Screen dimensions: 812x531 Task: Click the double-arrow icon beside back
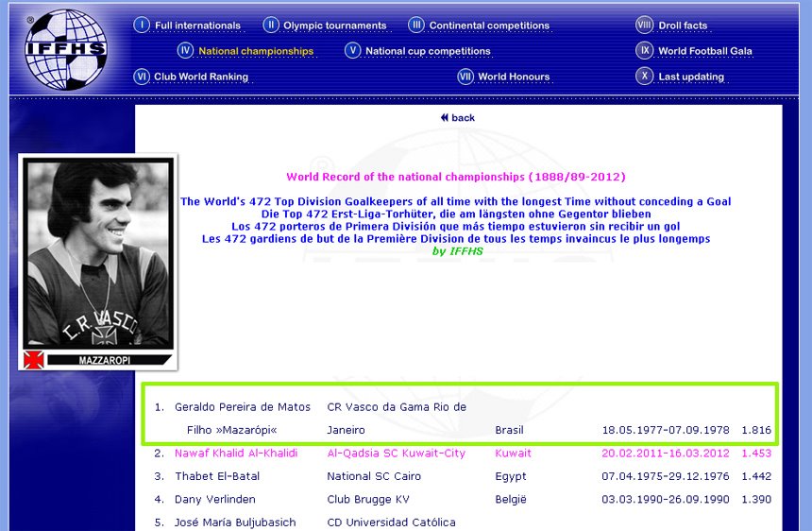(445, 117)
